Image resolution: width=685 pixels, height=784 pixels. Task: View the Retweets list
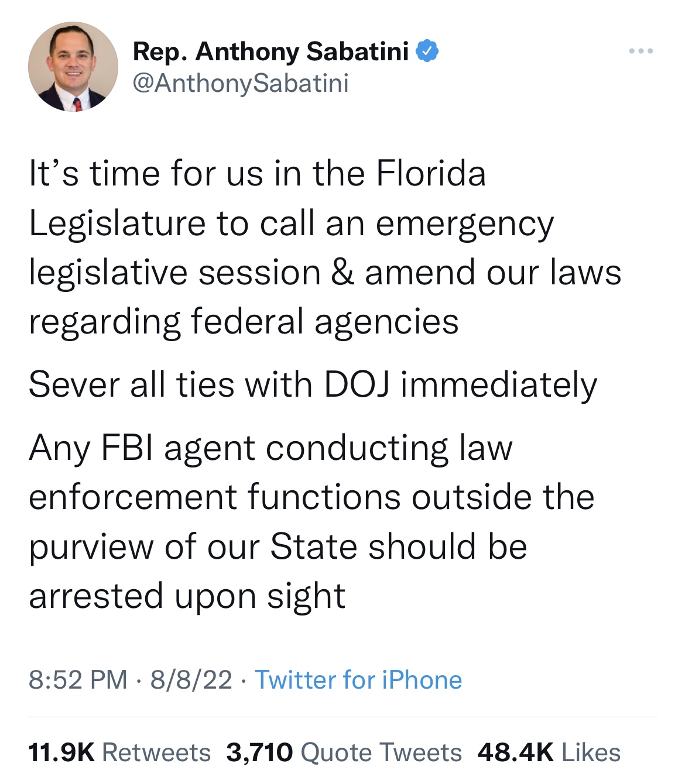156,752
